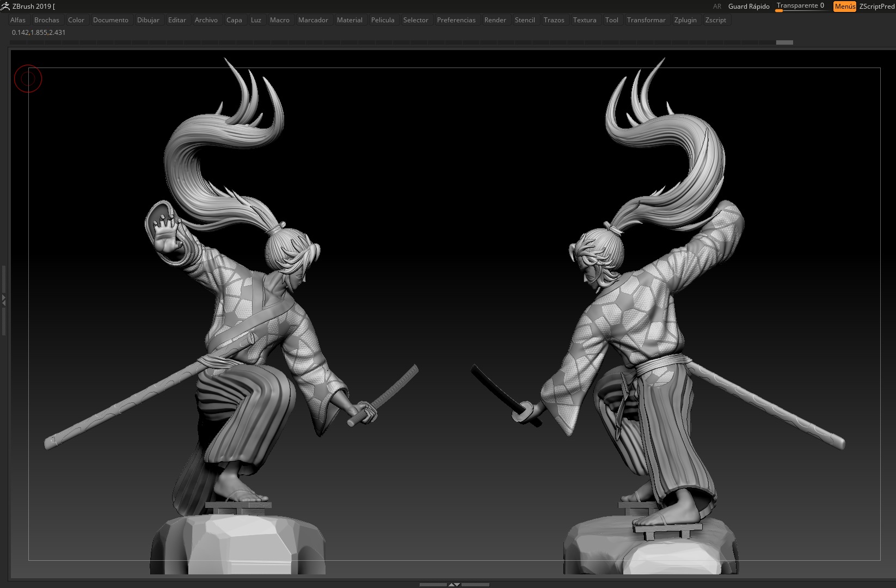Open the Zscript menu
896x588 pixels.
pos(715,20)
